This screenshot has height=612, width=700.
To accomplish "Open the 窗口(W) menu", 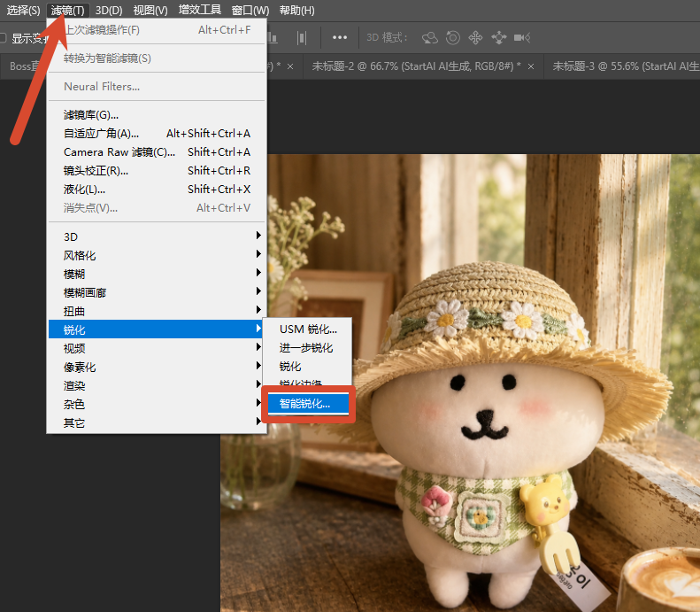I will pos(250,11).
